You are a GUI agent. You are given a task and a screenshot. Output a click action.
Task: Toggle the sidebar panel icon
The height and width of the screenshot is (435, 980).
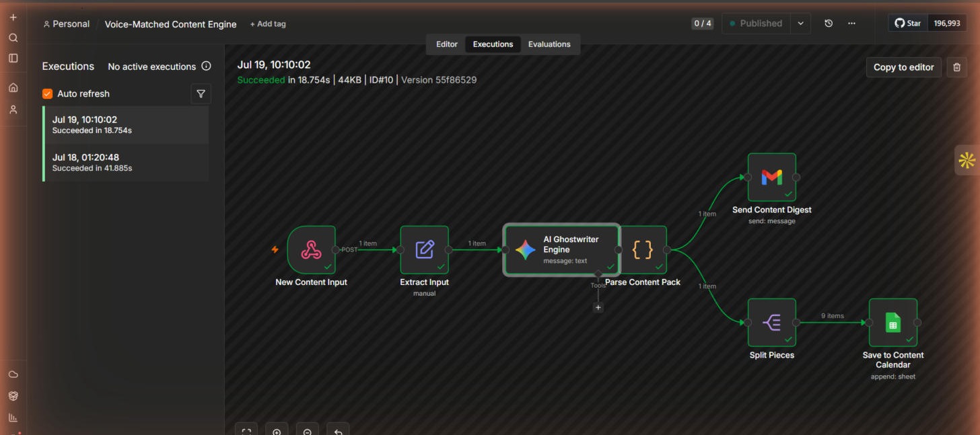[13, 58]
